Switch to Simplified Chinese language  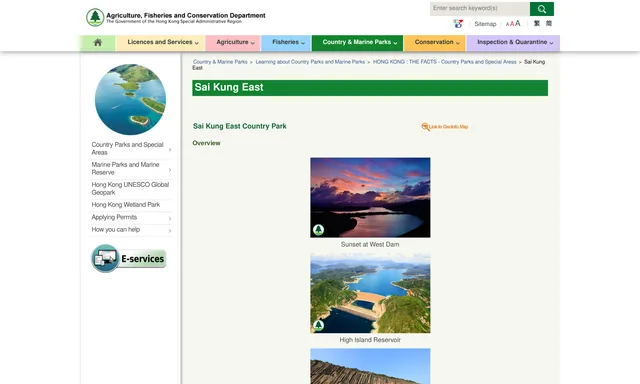click(x=549, y=24)
